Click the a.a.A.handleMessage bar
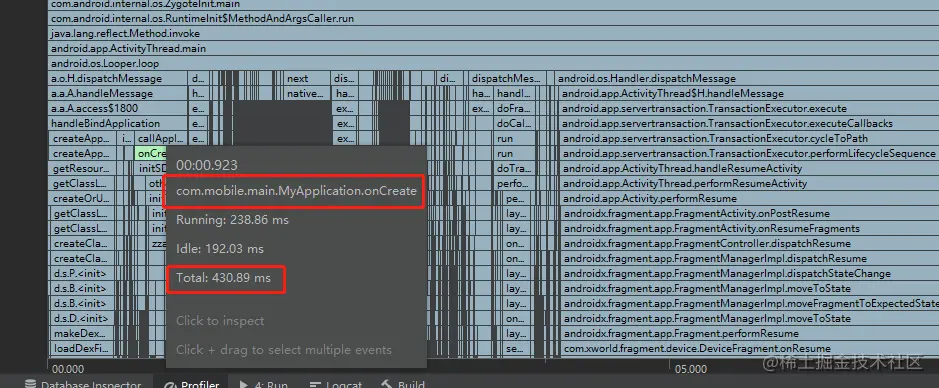The height and width of the screenshot is (388, 939). click(x=117, y=93)
